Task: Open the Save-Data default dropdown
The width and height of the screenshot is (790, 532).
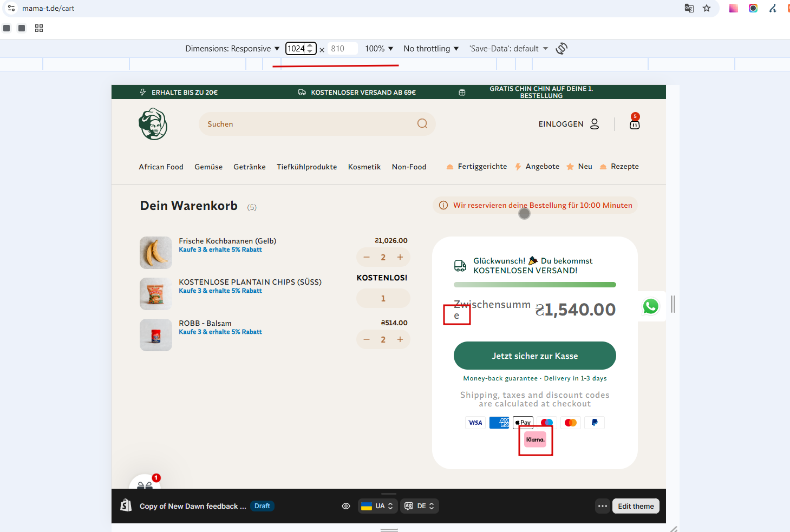Action: tap(509, 49)
